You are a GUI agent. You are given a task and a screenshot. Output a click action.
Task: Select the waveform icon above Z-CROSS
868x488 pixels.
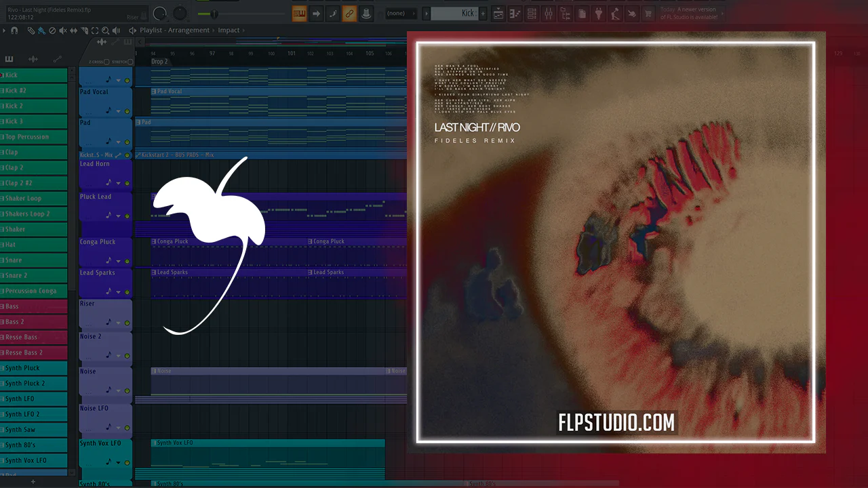[x=102, y=43]
